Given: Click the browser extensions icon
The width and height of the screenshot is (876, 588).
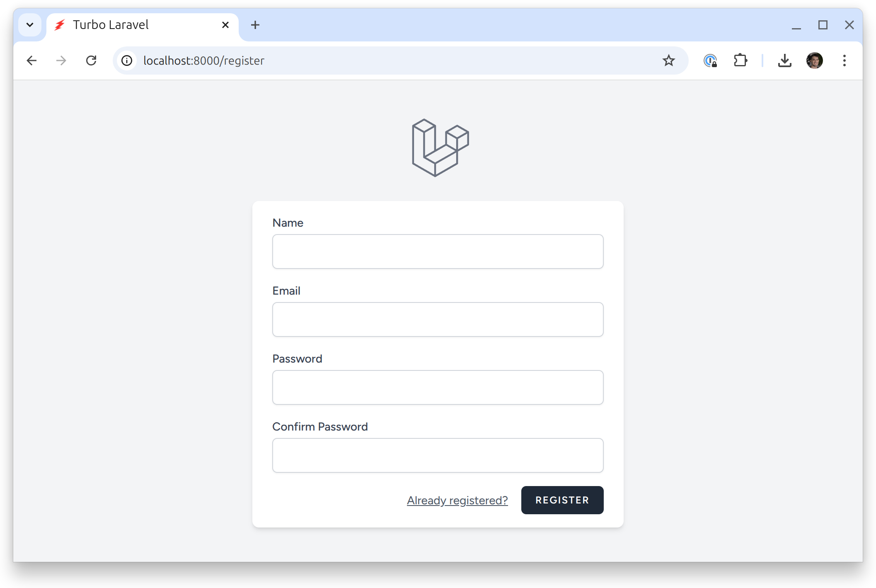Looking at the screenshot, I should tap(740, 60).
